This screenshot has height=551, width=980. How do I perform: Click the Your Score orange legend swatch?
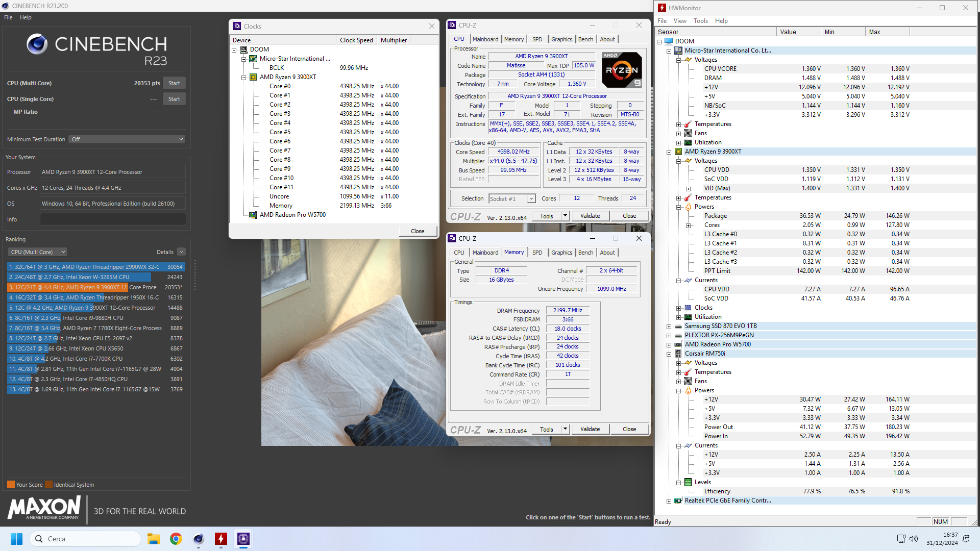click(x=11, y=485)
